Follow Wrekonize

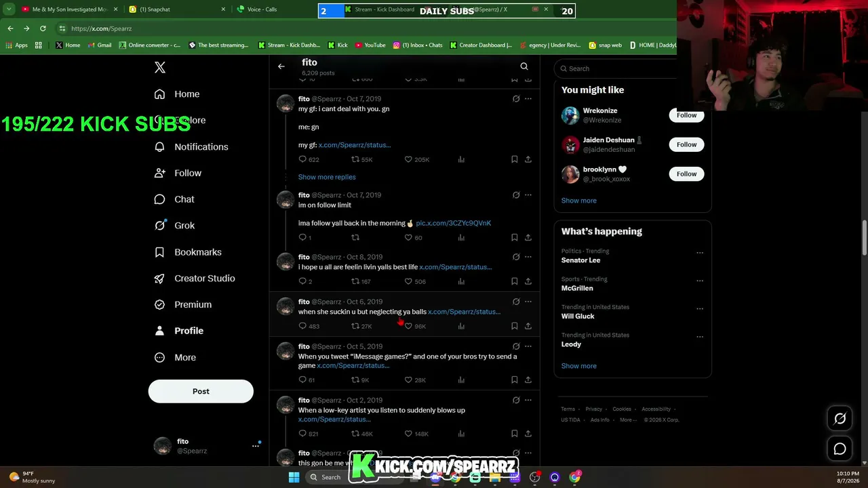(x=686, y=115)
